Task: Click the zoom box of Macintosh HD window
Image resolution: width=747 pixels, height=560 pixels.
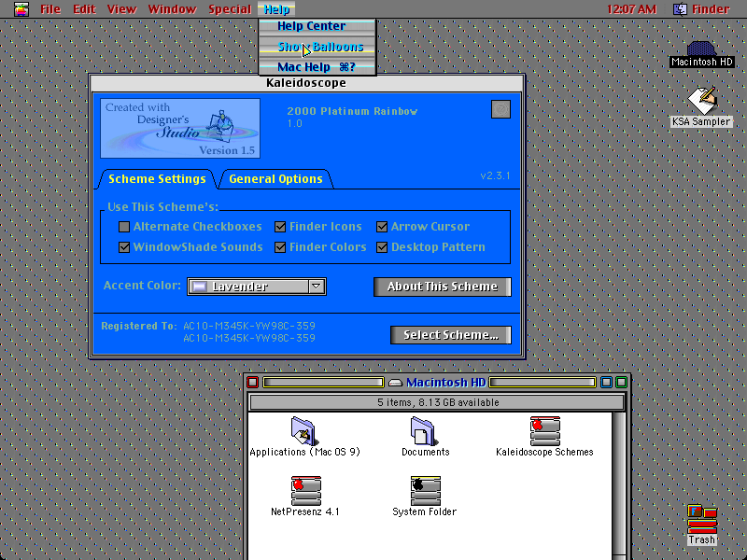Action: tap(606, 383)
